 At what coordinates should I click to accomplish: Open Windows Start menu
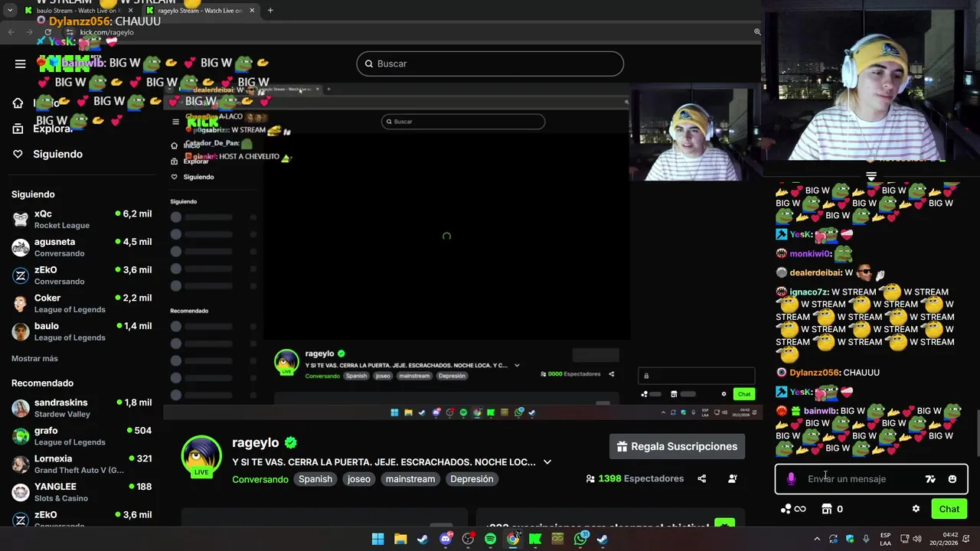click(x=377, y=539)
